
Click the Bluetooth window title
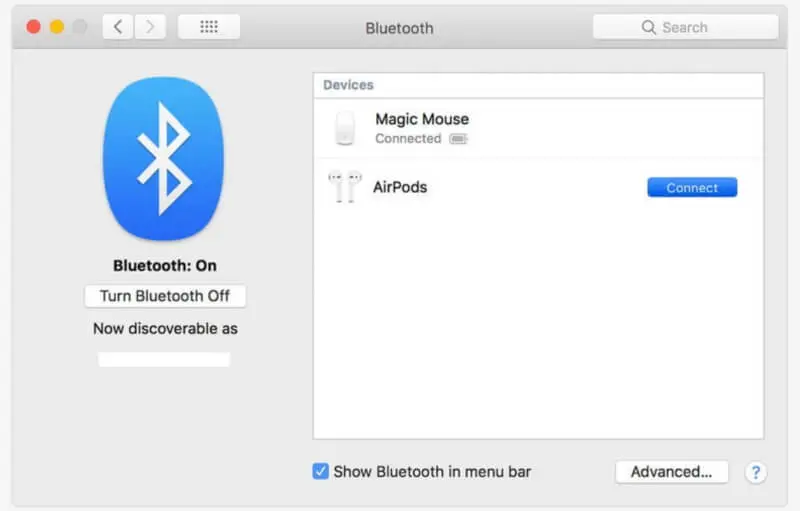click(x=399, y=28)
